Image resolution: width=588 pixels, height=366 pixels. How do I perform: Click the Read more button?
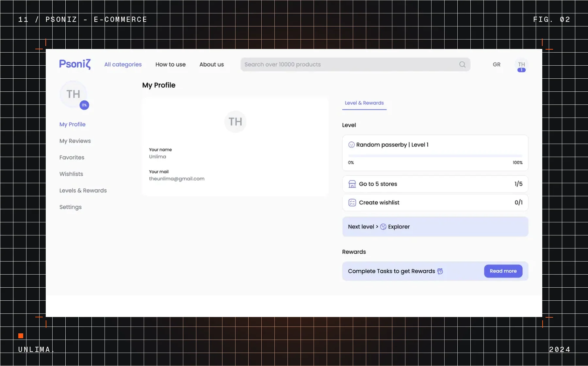click(x=503, y=271)
